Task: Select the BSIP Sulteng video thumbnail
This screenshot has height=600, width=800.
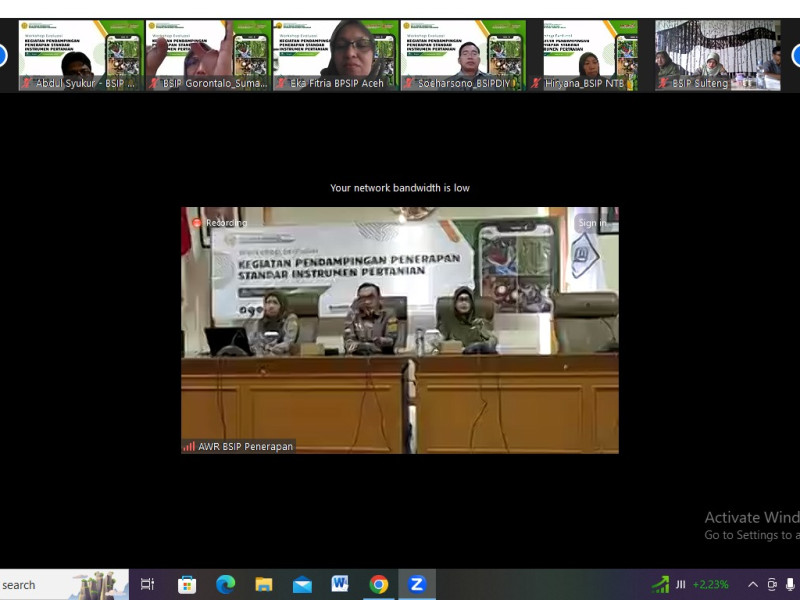Action: point(718,55)
